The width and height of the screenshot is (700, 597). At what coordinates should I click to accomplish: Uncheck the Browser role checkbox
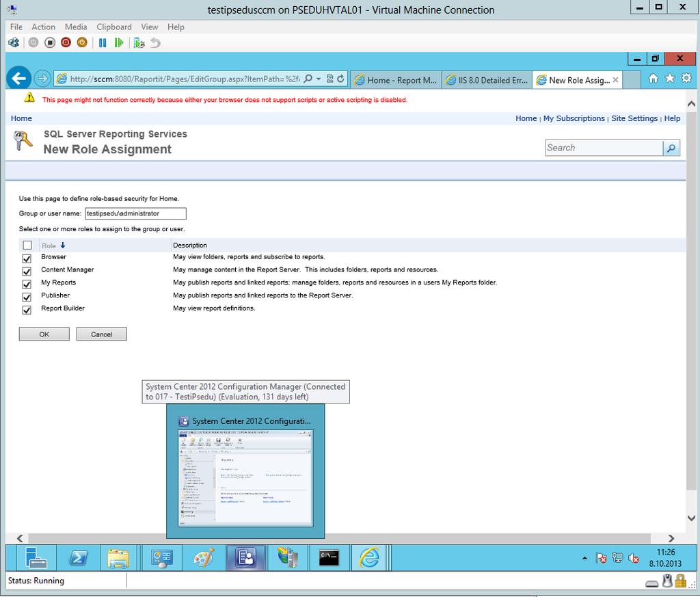tap(27, 258)
